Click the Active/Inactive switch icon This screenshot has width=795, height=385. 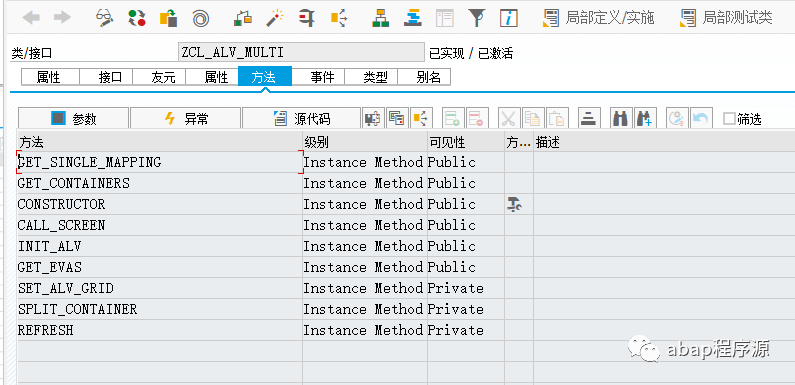(136, 18)
